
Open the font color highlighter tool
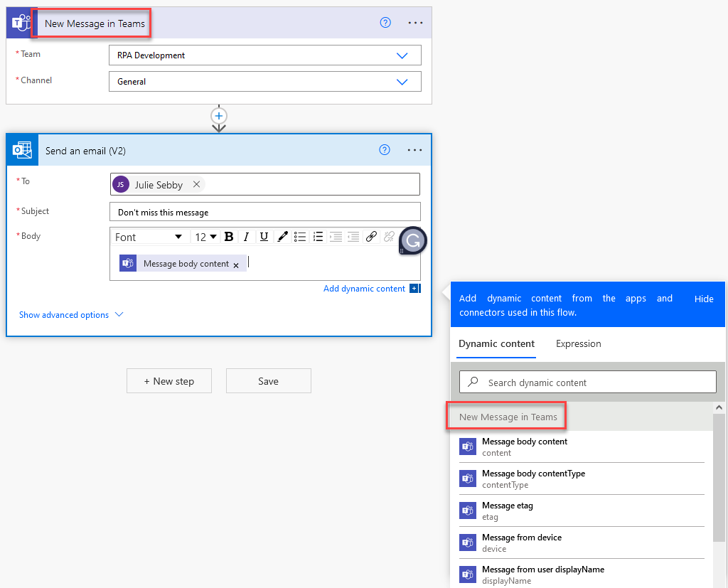point(282,237)
